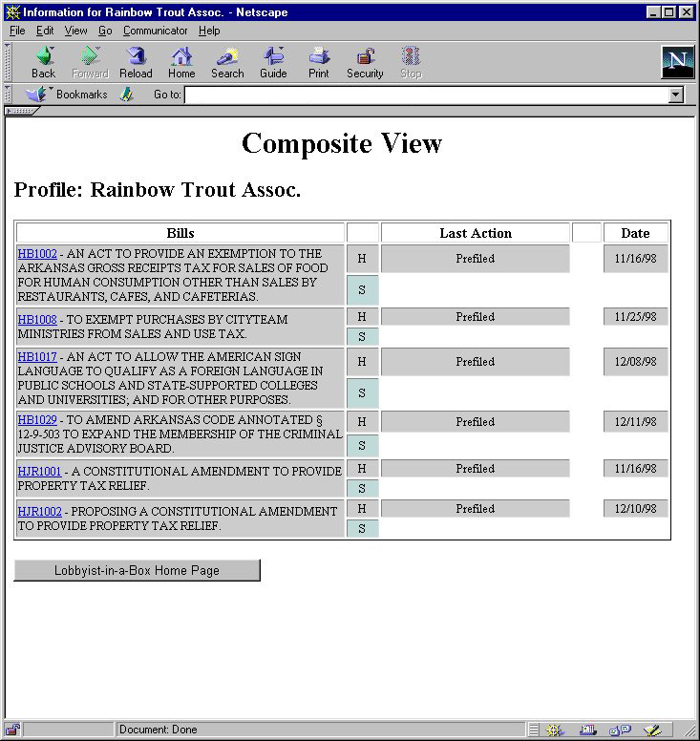The image size is (700, 741).
Task: Click the Bills column header
Action: pyautogui.click(x=180, y=233)
